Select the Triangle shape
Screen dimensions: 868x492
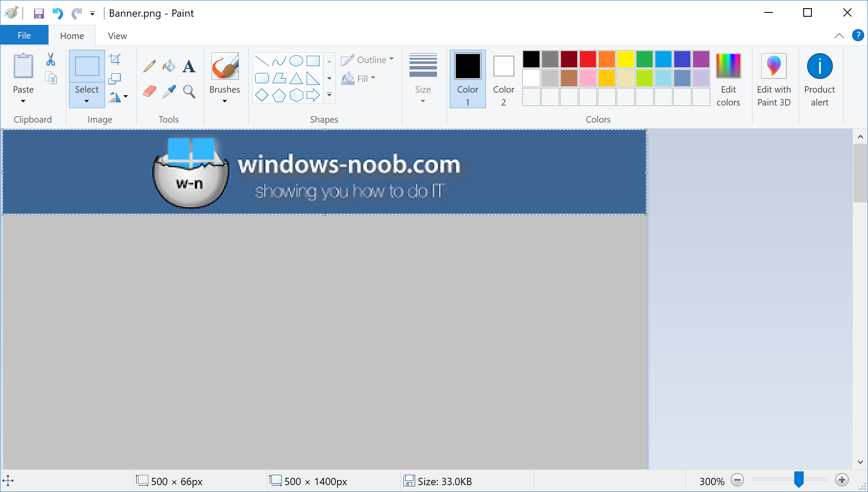pos(296,78)
